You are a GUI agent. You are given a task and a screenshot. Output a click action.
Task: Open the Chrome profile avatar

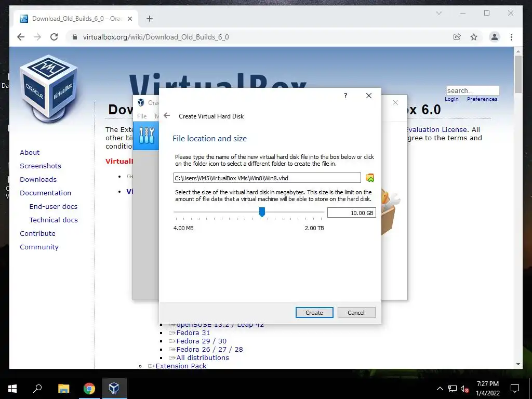pos(495,37)
